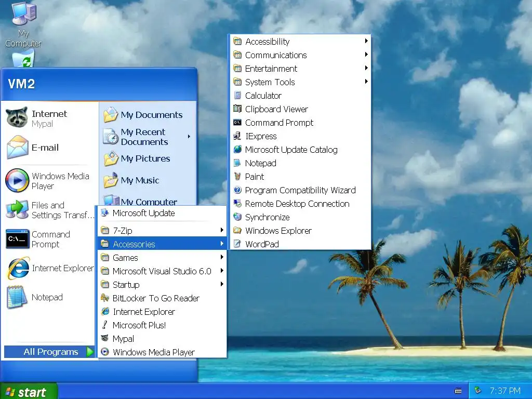Click the All Programs button
Screen dimensions: 532x399
49,352
